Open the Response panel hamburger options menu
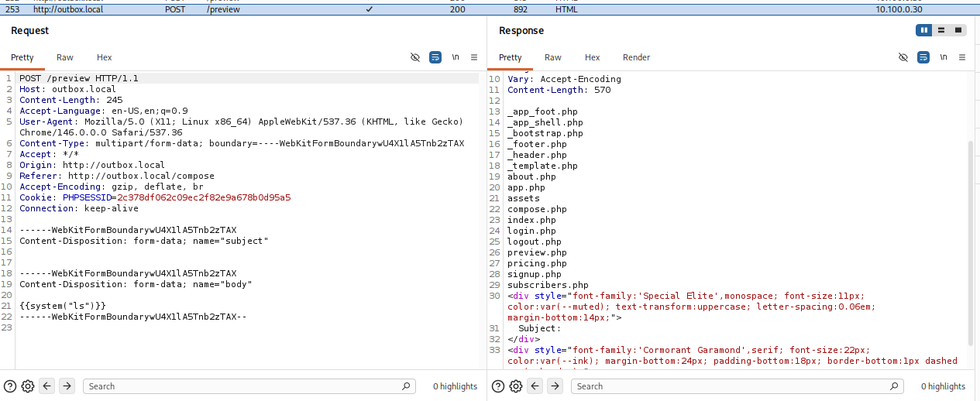 962,57
